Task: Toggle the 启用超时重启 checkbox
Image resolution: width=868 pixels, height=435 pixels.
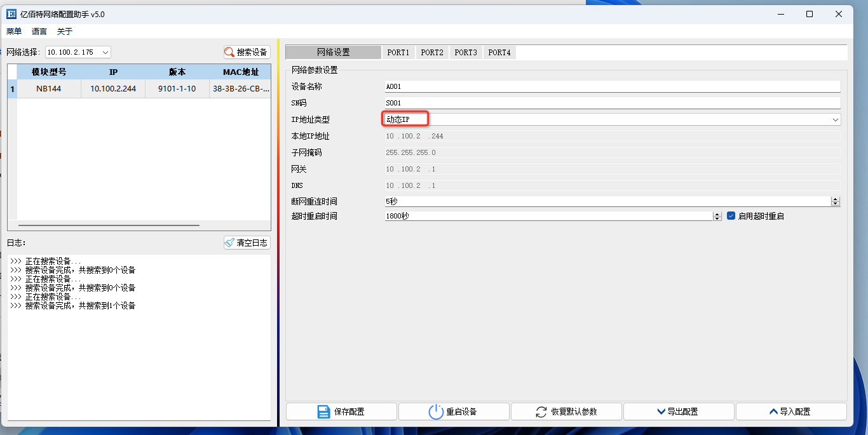Action: (x=731, y=216)
